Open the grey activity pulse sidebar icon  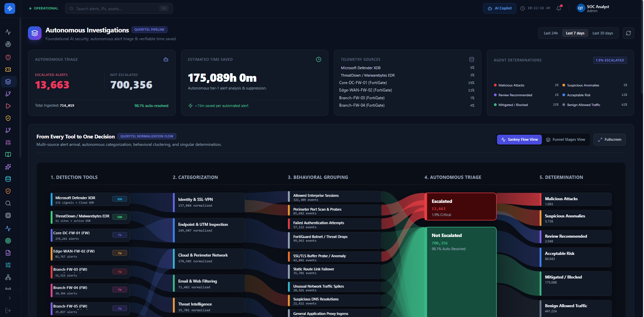[8, 32]
